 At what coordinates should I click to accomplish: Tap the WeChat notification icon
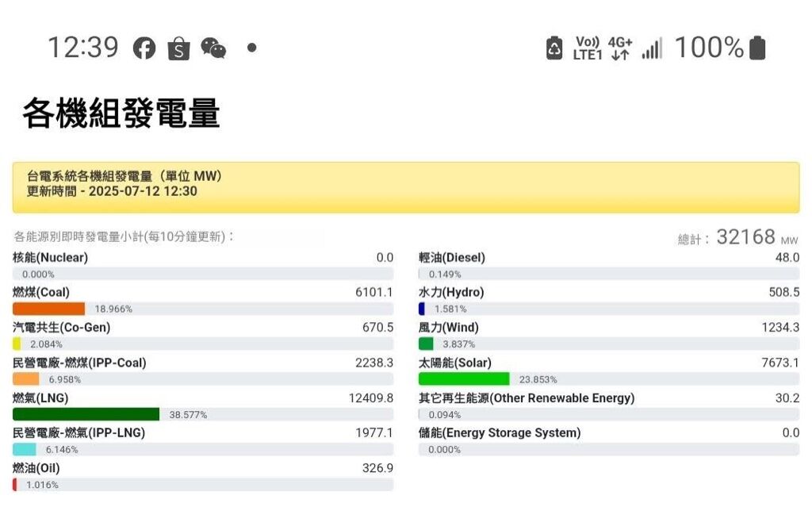[x=213, y=48]
